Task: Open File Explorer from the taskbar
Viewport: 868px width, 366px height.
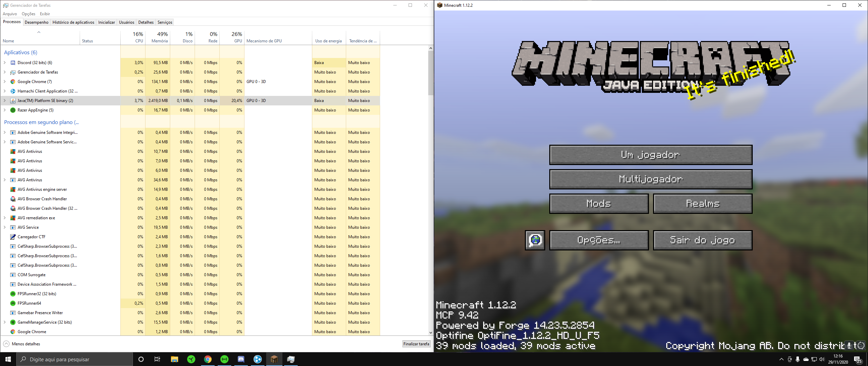Action: pos(174,359)
